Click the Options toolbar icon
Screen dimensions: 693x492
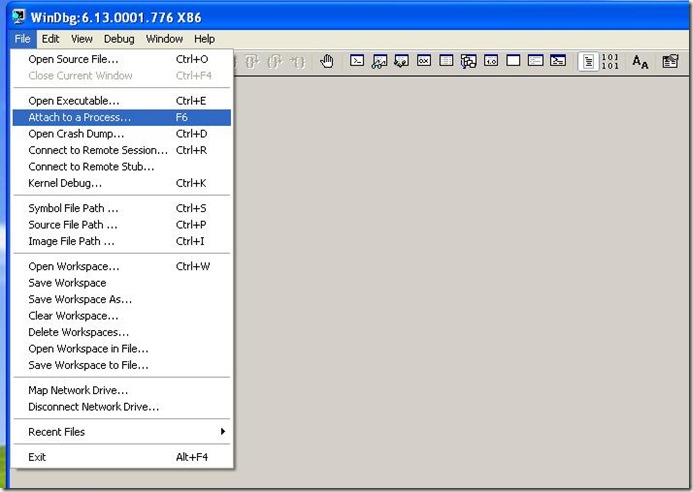670,61
